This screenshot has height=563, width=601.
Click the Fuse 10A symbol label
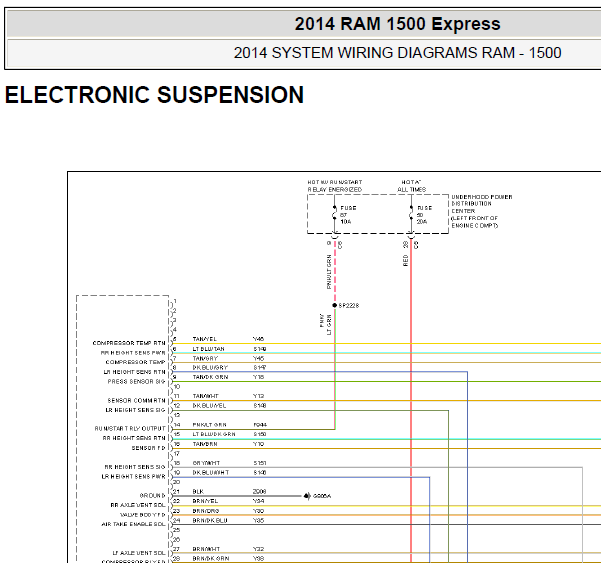pos(348,215)
